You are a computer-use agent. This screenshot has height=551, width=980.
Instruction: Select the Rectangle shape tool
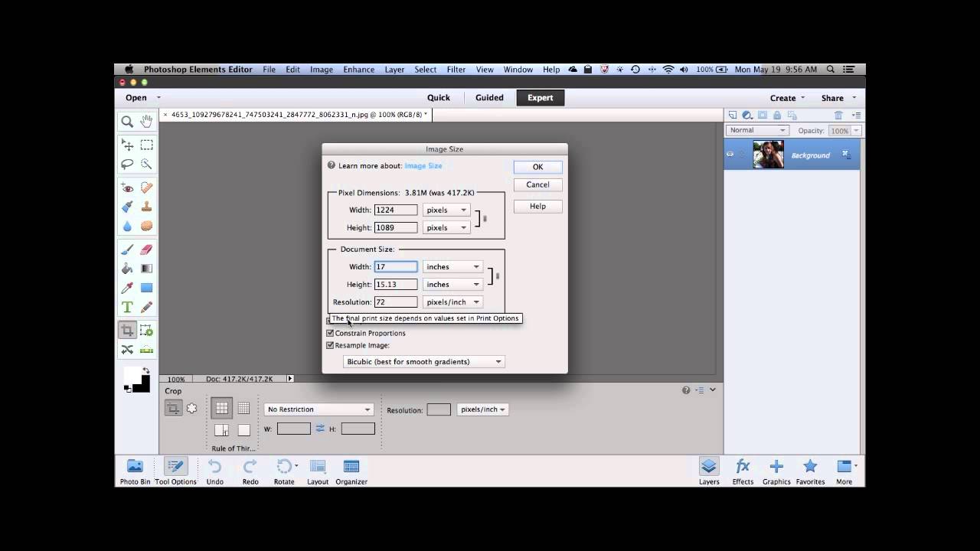(x=146, y=288)
